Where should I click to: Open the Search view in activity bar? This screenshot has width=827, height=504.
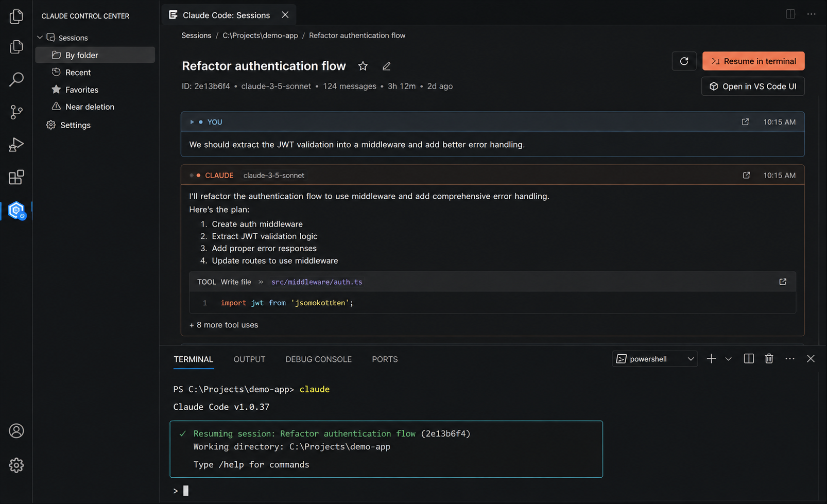(x=16, y=79)
